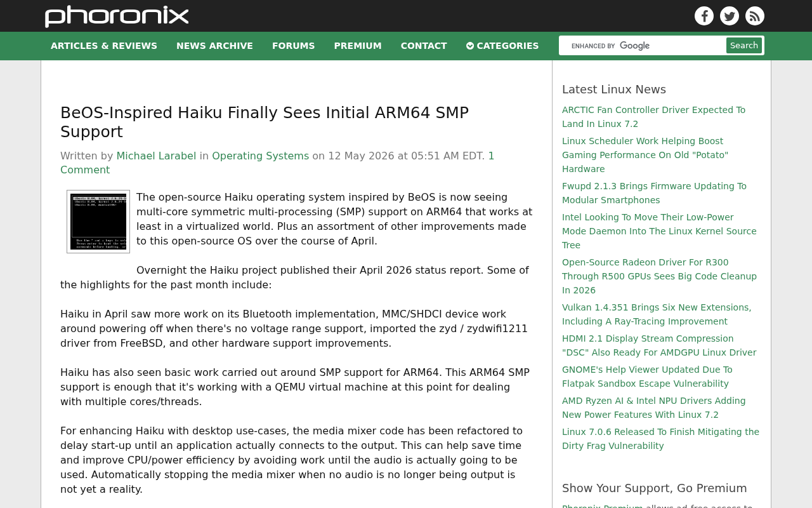Open Radeon R300 driver cleanup article
This screenshot has width=812, height=508.
(659, 276)
